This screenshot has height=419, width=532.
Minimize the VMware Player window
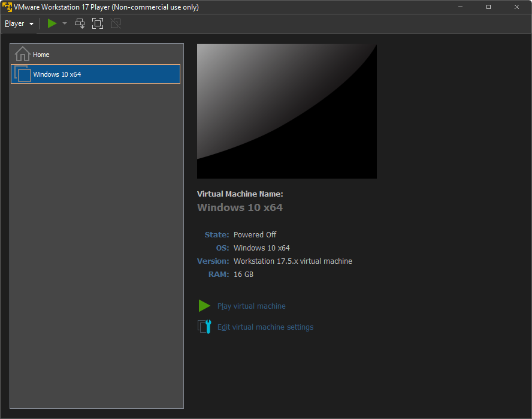461,7
